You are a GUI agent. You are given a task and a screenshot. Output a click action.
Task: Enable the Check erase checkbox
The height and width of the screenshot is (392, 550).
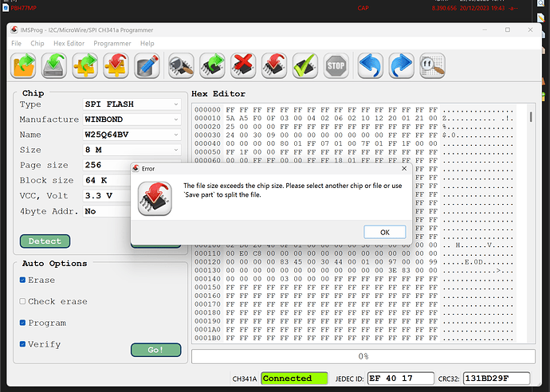23,301
